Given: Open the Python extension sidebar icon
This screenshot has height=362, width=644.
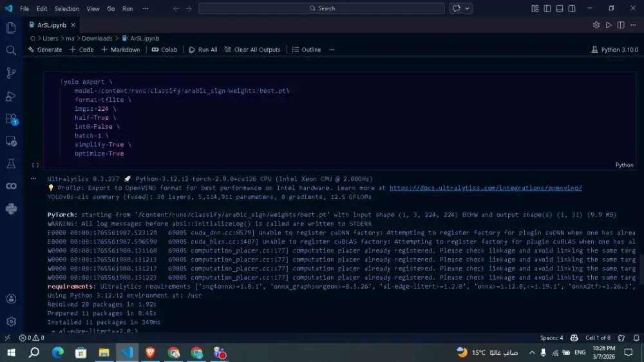Looking at the screenshot, I should [11, 209].
